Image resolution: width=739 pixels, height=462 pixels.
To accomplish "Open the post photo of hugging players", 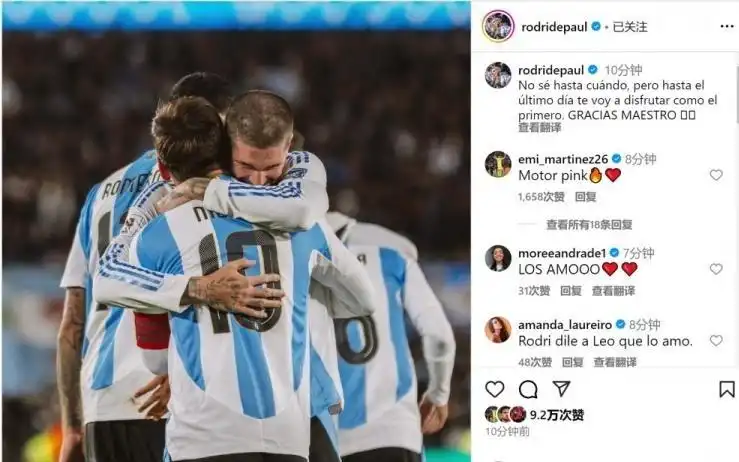I will pyautogui.click(x=236, y=231).
